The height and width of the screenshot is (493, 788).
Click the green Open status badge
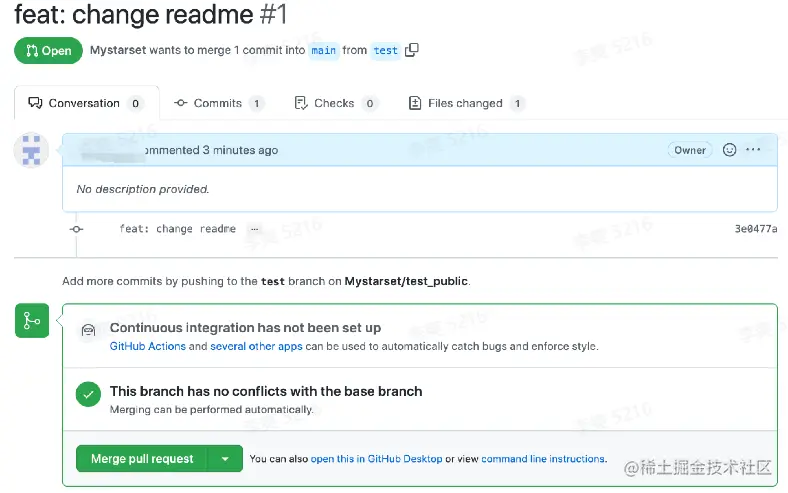(x=48, y=50)
